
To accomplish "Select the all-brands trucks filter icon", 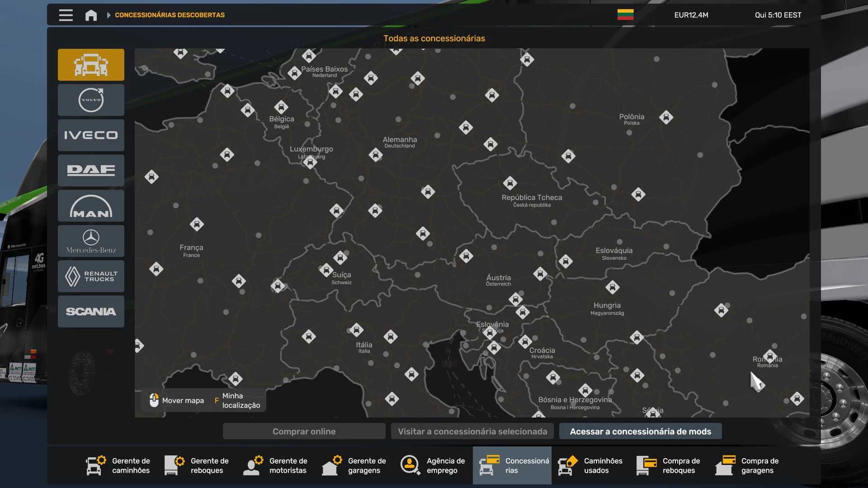I will [91, 65].
